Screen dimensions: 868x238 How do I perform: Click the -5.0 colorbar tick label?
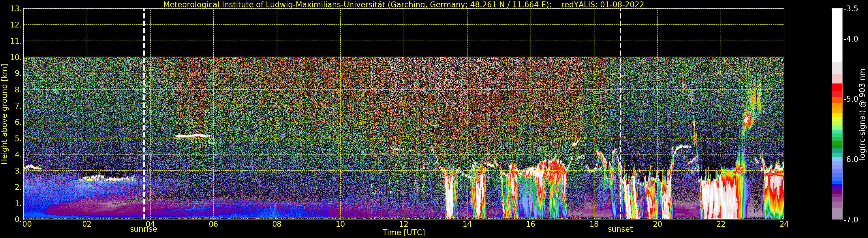point(851,99)
